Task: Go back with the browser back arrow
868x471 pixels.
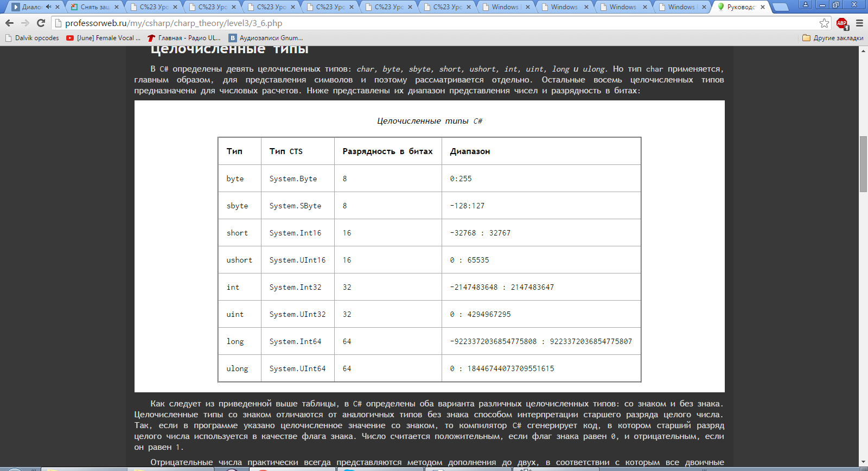Action: pos(9,23)
